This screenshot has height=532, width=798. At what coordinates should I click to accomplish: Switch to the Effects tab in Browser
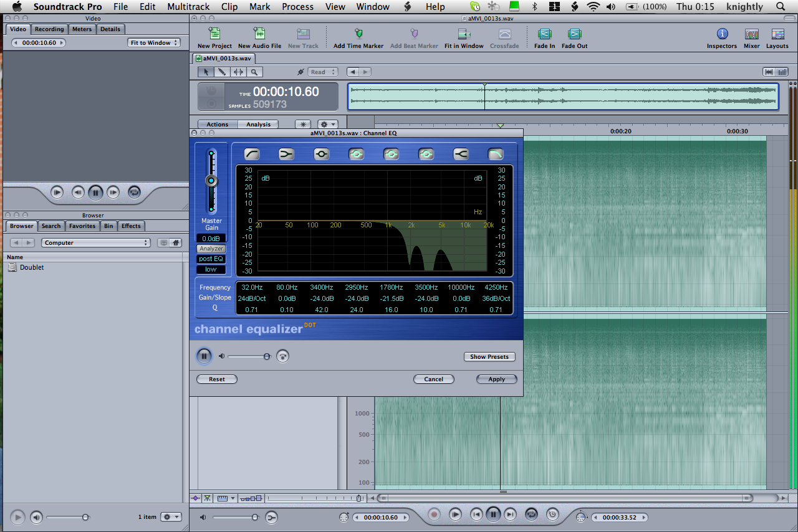pyautogui.click(x=131, y=226)
